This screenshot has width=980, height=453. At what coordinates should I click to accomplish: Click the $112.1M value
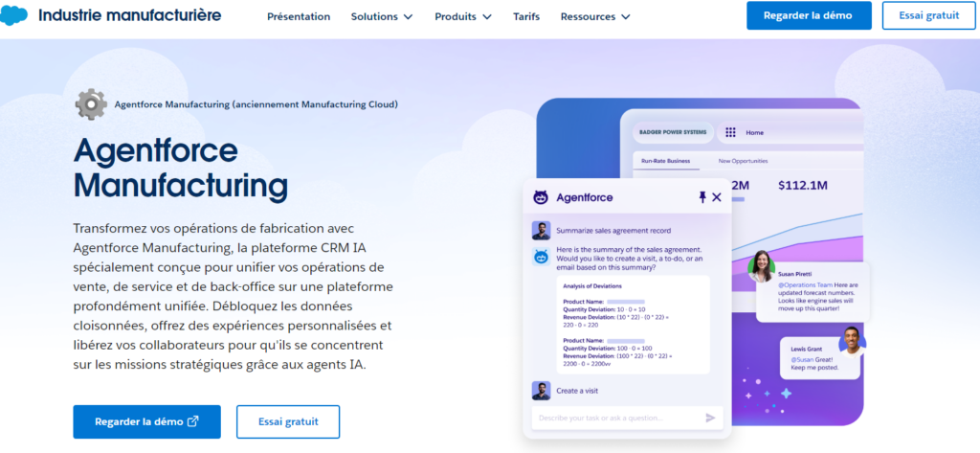pos(803,185)
